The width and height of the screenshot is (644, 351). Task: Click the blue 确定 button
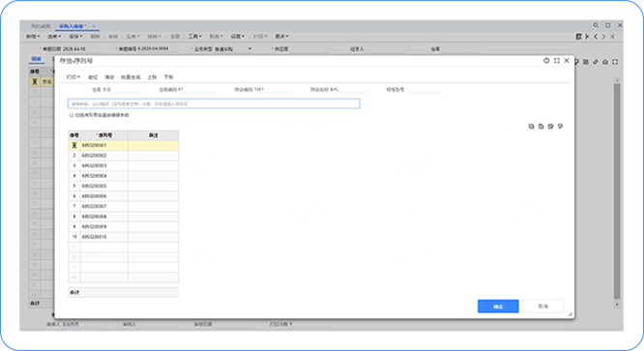[x=498, y=307]
